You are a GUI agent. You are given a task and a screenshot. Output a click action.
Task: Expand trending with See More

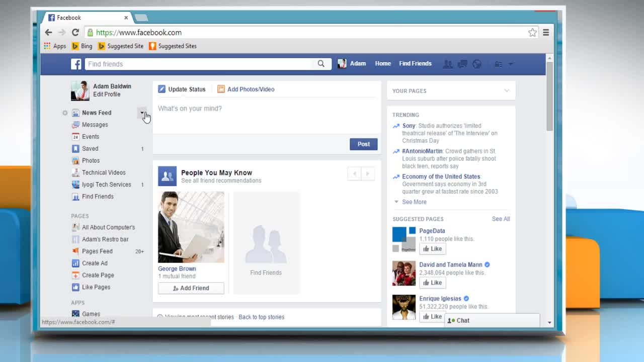pos(414,202)
